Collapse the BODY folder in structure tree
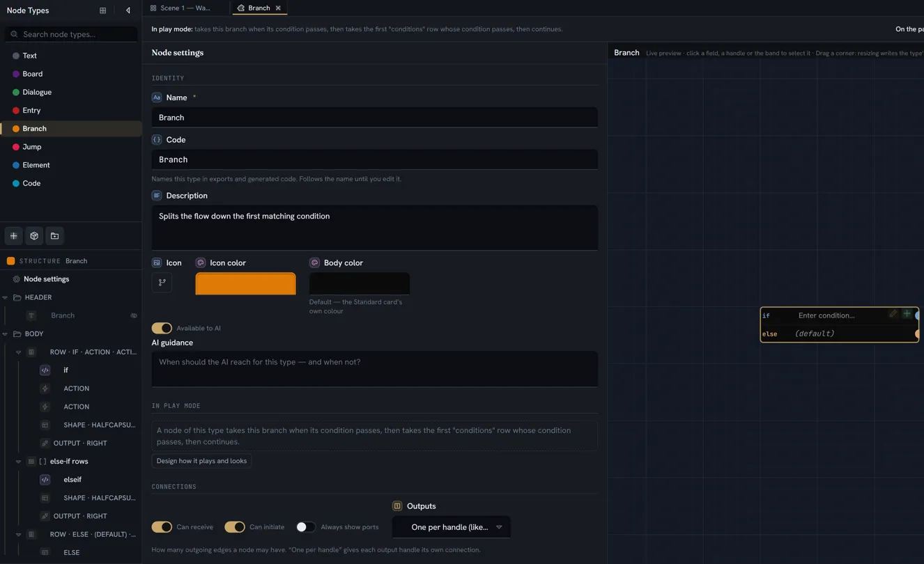 [5, 334]
